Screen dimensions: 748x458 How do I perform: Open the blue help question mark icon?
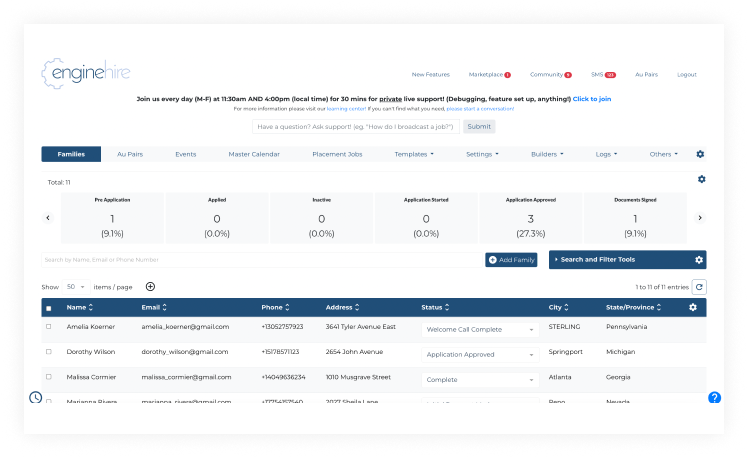(714, 397)
